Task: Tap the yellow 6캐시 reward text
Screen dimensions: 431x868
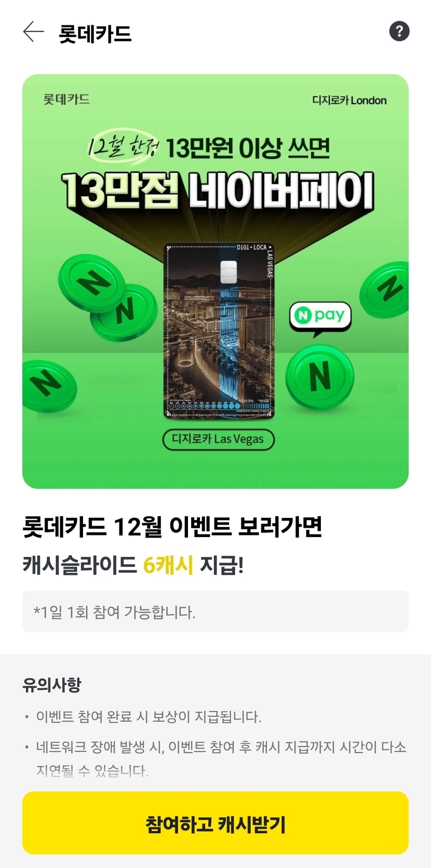Action: (168, 564)
